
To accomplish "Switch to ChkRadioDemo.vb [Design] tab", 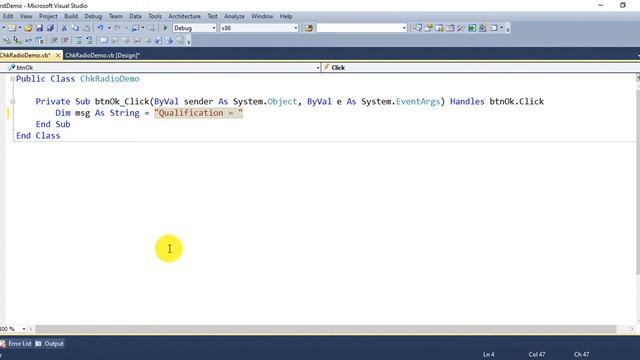I will [x=103, y=55].
